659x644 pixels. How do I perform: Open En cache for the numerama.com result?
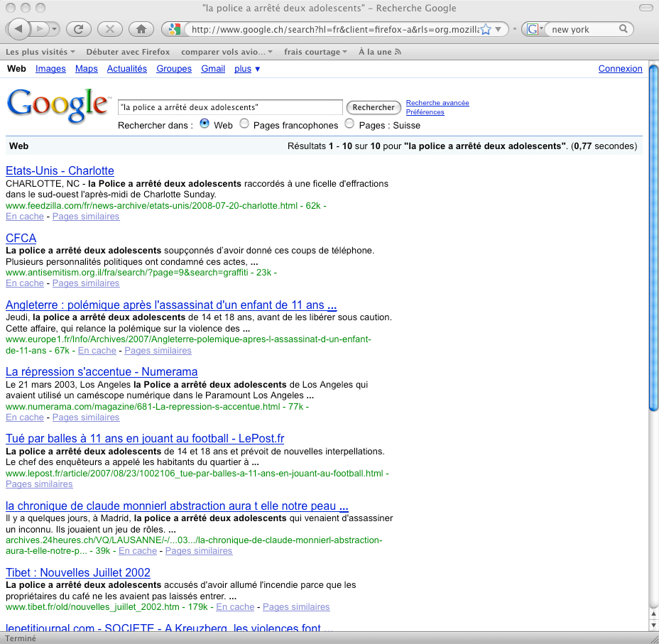[25, 417]
